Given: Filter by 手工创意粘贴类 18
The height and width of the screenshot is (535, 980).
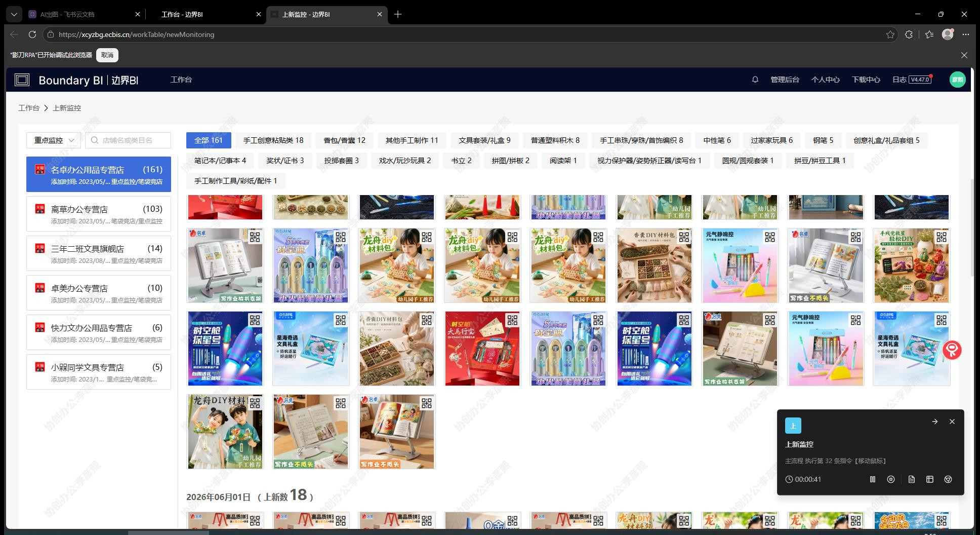Looking at the screenshot, I should (273, 140).
